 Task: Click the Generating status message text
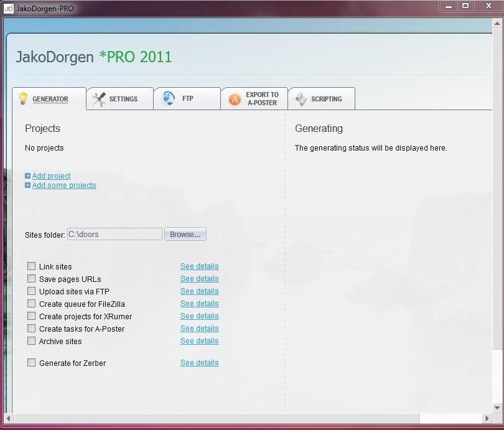[x=371, y=148]
